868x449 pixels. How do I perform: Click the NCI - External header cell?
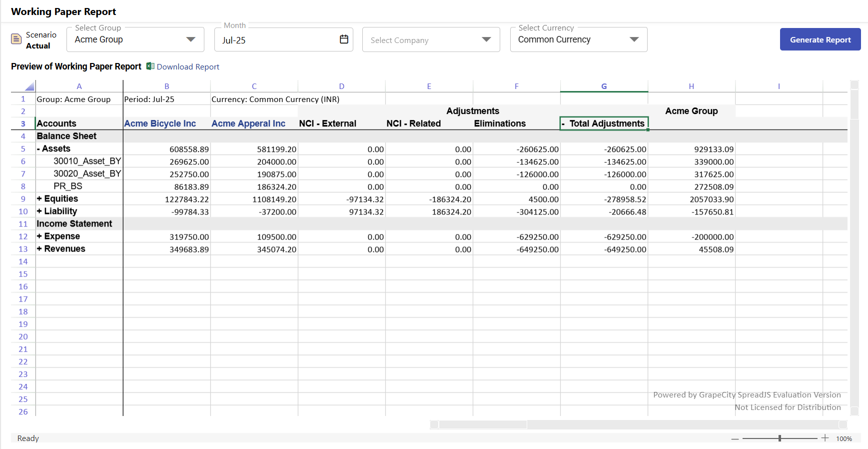342,123
